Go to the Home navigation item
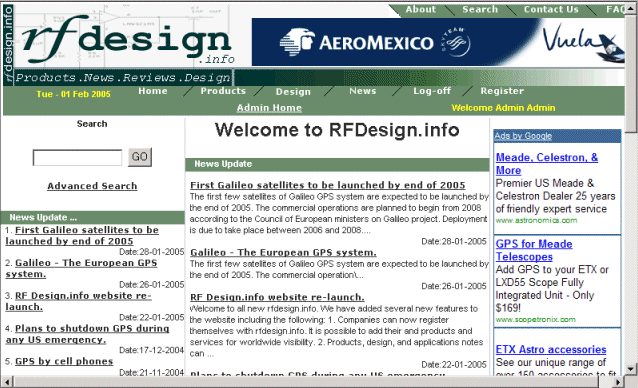Screen dimensions: 638x388 click(153, 91)
